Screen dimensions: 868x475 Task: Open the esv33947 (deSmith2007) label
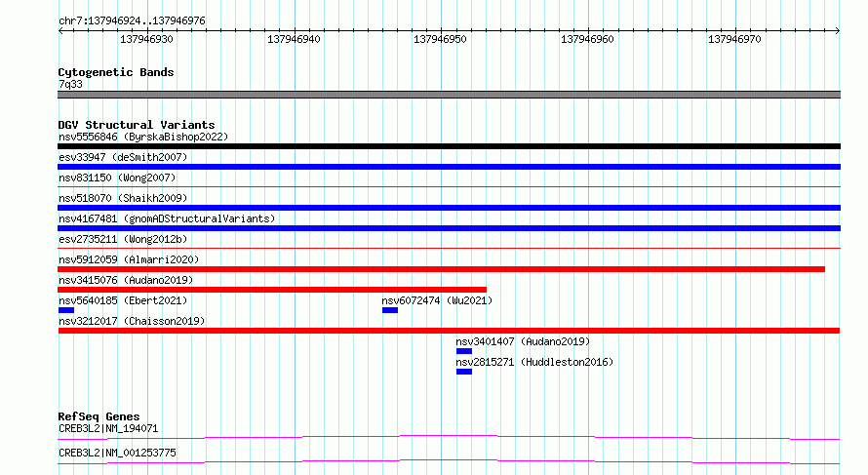coord(123,157)
